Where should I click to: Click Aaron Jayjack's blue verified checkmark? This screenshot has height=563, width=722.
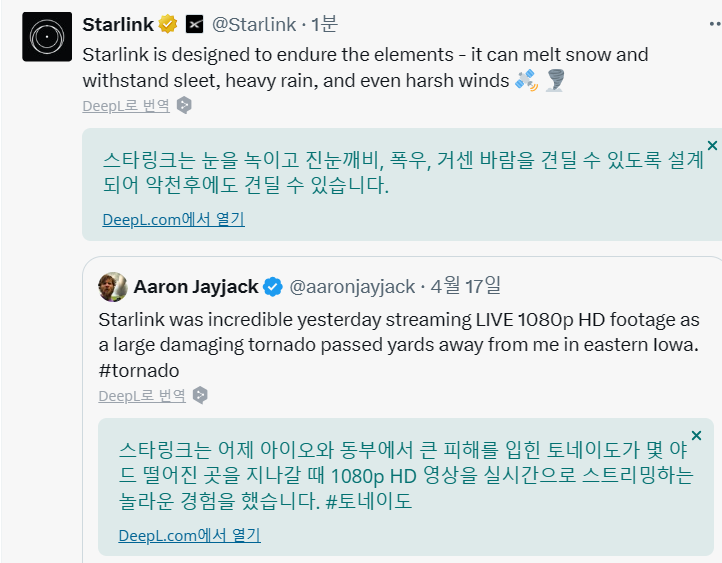[273, 287]
